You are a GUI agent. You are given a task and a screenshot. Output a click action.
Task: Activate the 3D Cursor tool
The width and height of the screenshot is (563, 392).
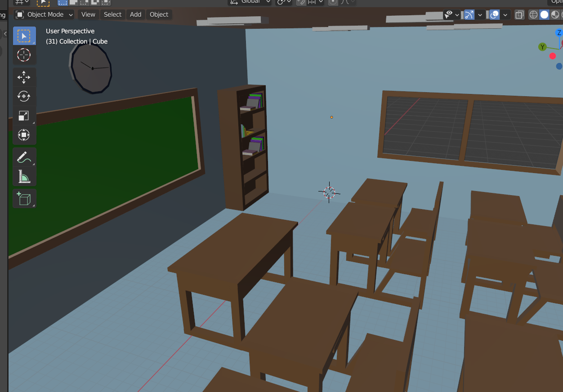coord(24,55)
